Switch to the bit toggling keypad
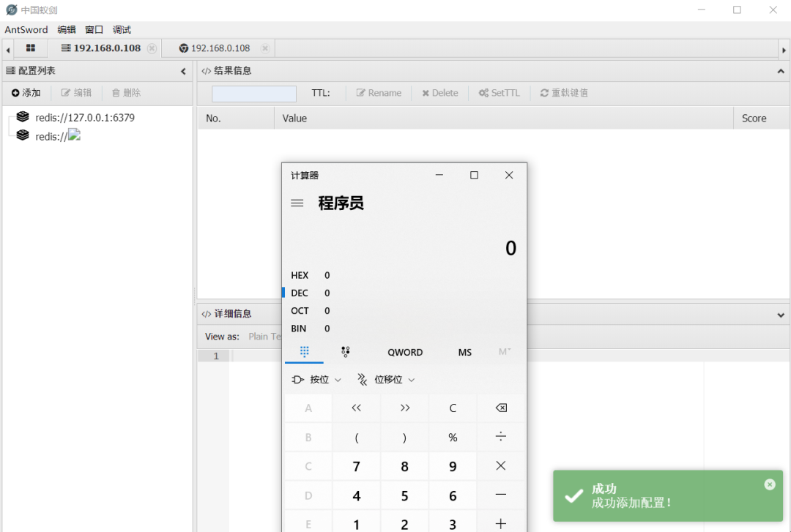 pyautogui.click(x=346, y=352)
